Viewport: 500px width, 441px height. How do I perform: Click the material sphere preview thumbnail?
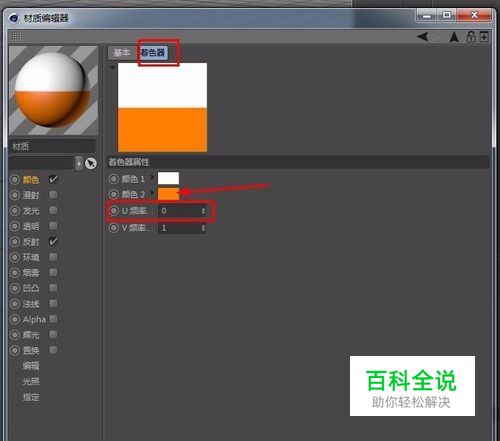pyautogui.click(x=53, y=91)
